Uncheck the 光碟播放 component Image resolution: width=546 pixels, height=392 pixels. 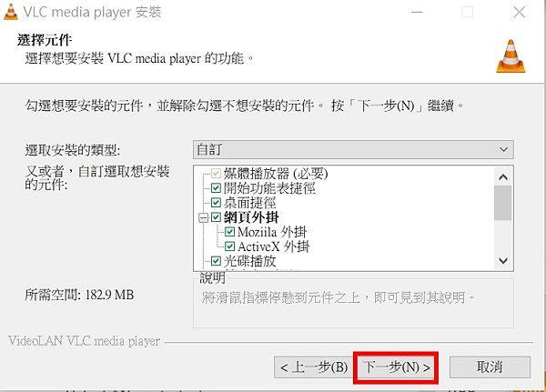click(216, 261)
